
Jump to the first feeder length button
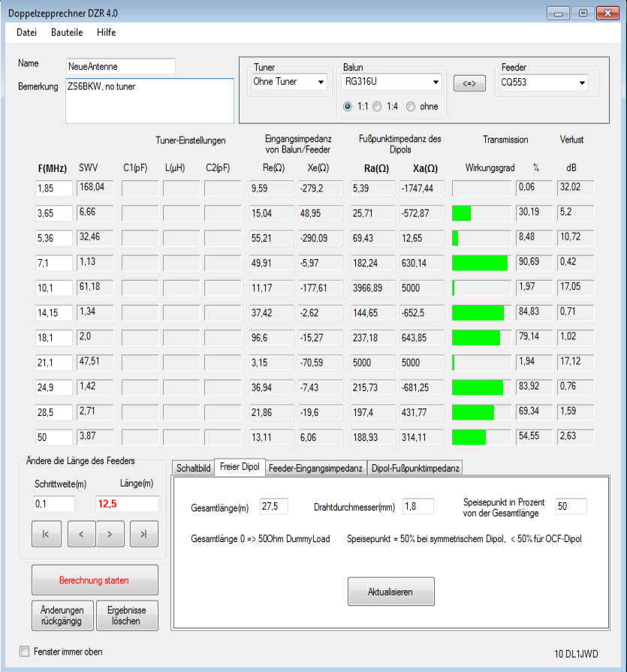pos(47,534)
